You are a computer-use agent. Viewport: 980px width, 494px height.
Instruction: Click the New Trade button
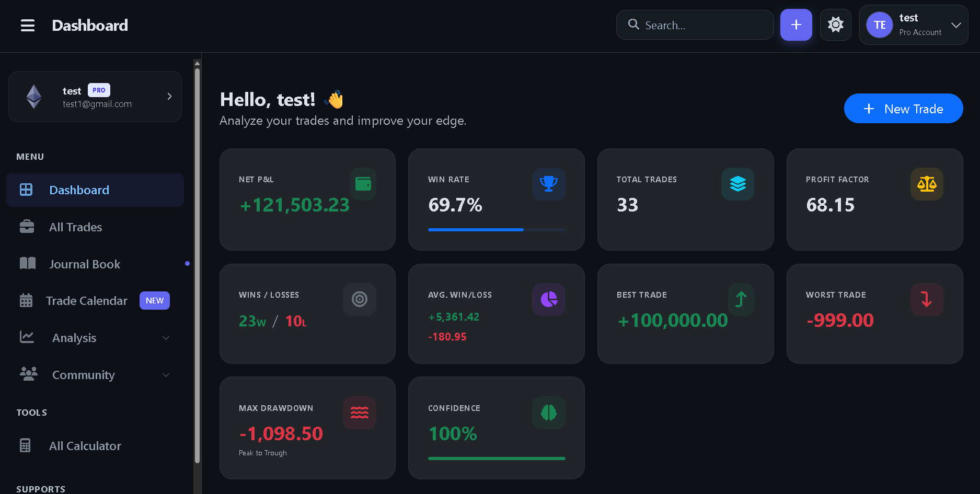[x=903, y=109]
